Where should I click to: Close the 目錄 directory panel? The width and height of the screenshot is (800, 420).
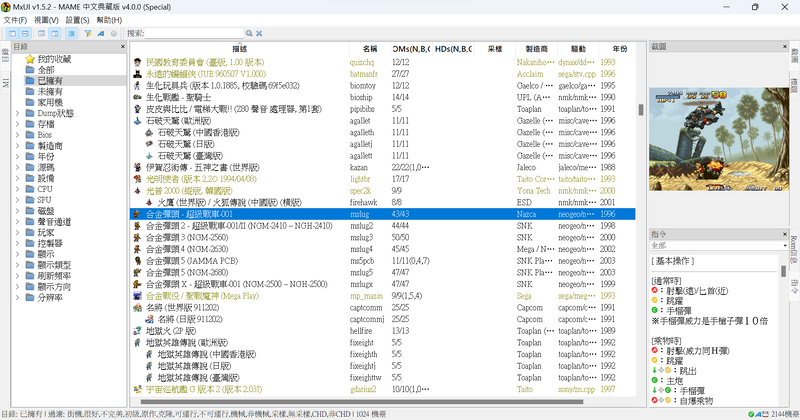[x=122, y=46]
